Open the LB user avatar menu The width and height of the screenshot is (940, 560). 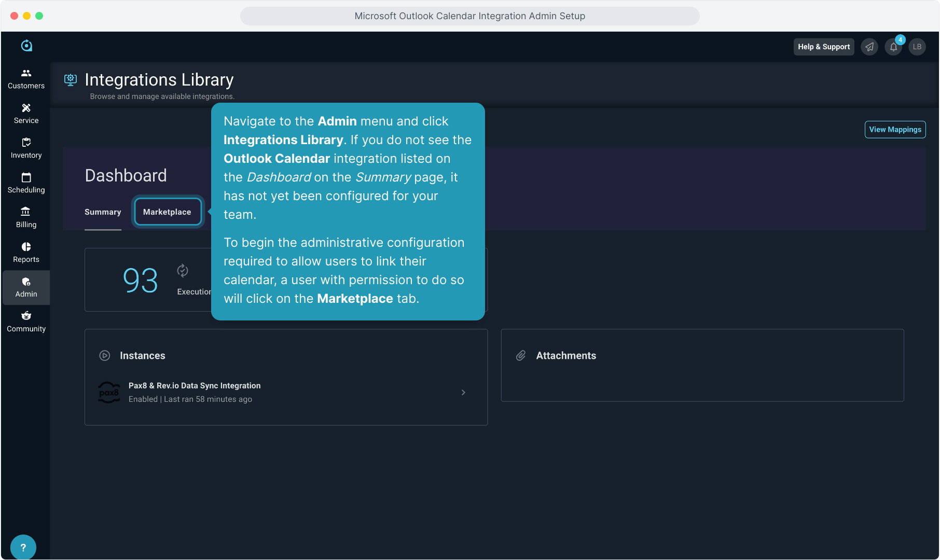917,47
